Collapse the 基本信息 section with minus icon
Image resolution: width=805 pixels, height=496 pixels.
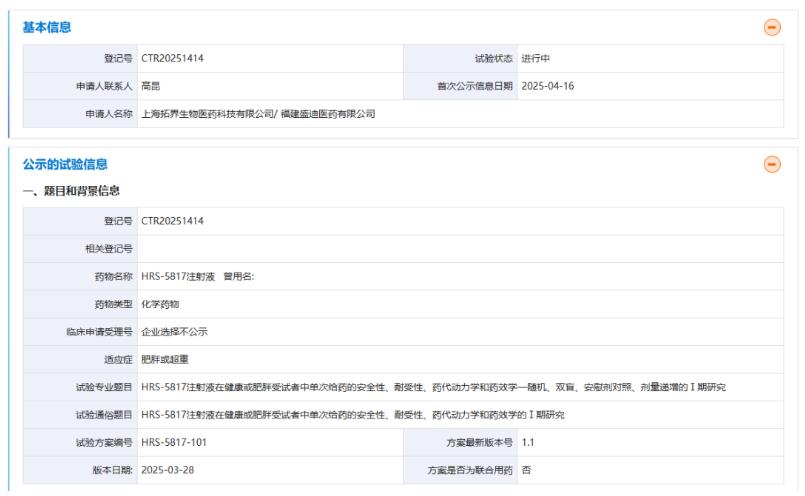(x=772, y=27)
